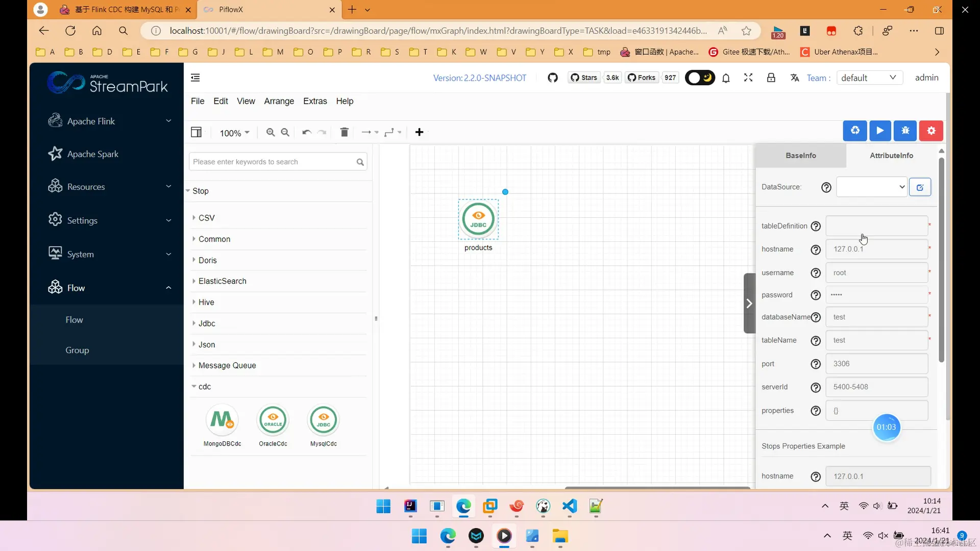Select the MysqlCdc stop icon
Viewport: 980px width, 551px height.
(x=323, y=420)
